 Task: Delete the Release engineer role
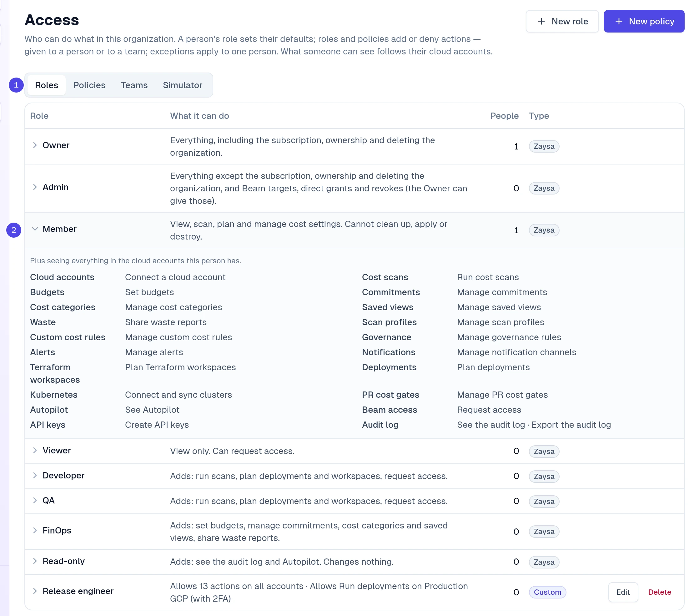click(x=660, y=592)
